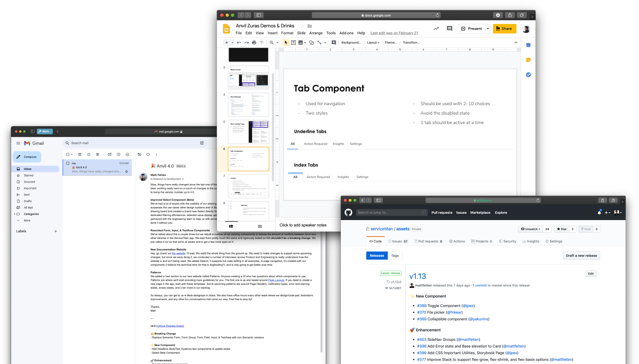
Task: Open the Unwatch dropdown on GitHub repo
Action: 530,229
